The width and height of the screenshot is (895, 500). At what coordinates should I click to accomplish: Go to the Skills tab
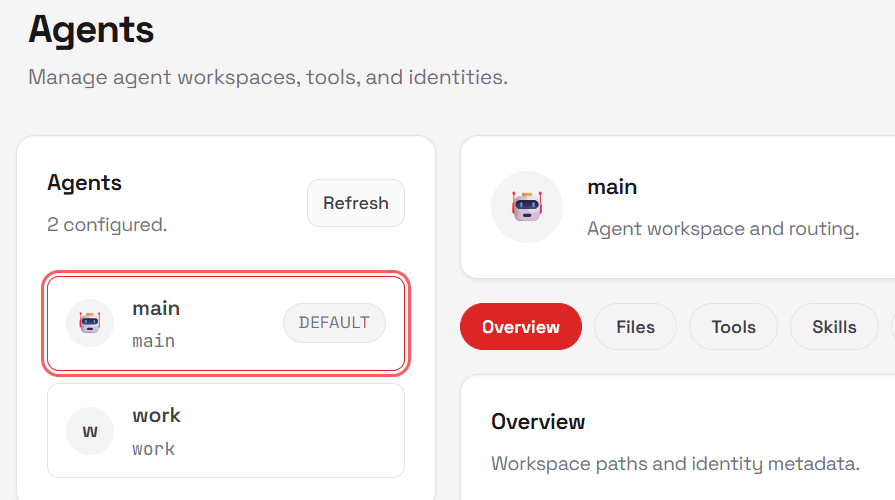point(834,327)
